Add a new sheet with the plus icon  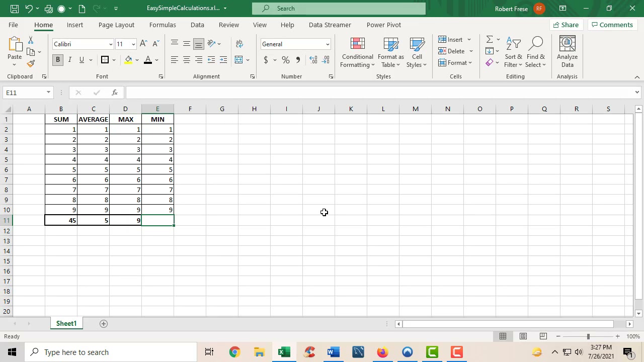point(104,324)
